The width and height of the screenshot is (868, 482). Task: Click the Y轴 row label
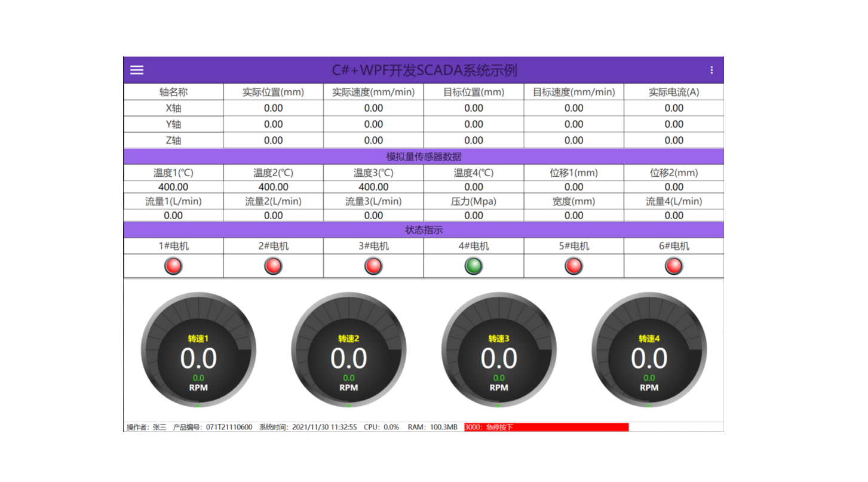pyautogui.click(x=173, y=124)
